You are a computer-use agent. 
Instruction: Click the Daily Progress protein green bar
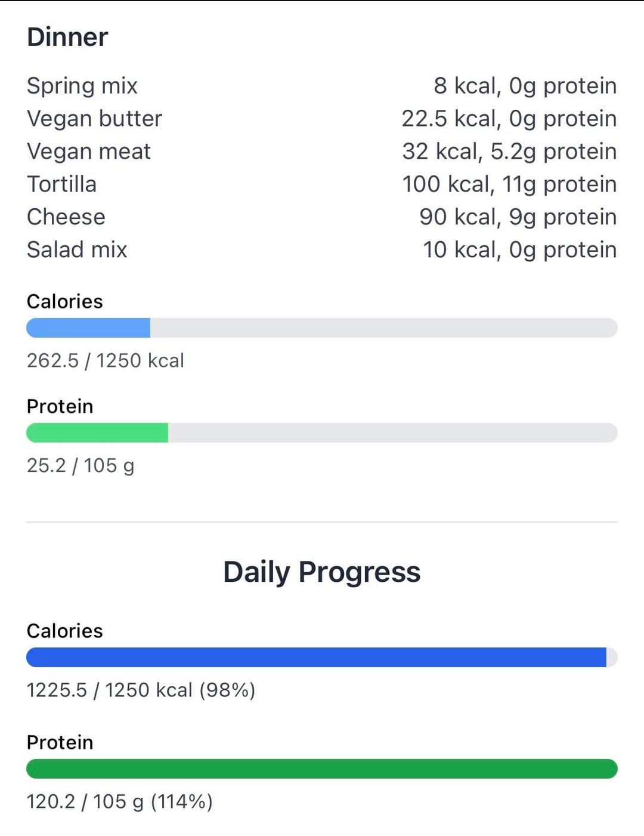pyautogui.click(x=322, y=769)
